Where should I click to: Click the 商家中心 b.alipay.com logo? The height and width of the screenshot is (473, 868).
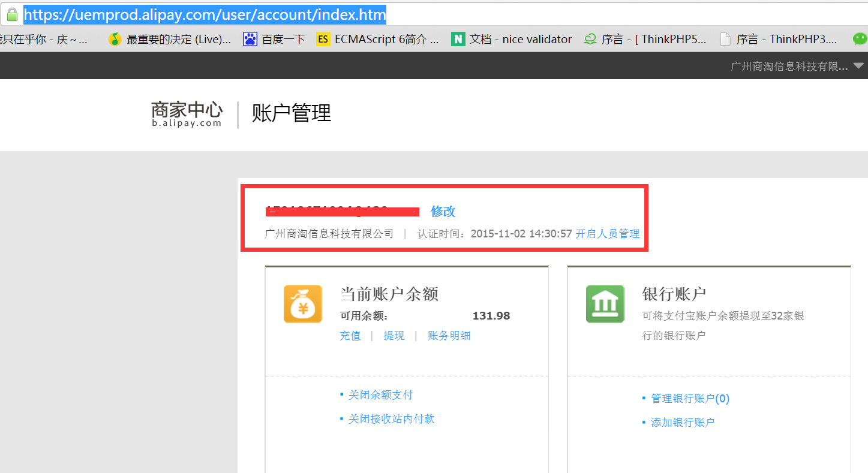pos(187,114)
